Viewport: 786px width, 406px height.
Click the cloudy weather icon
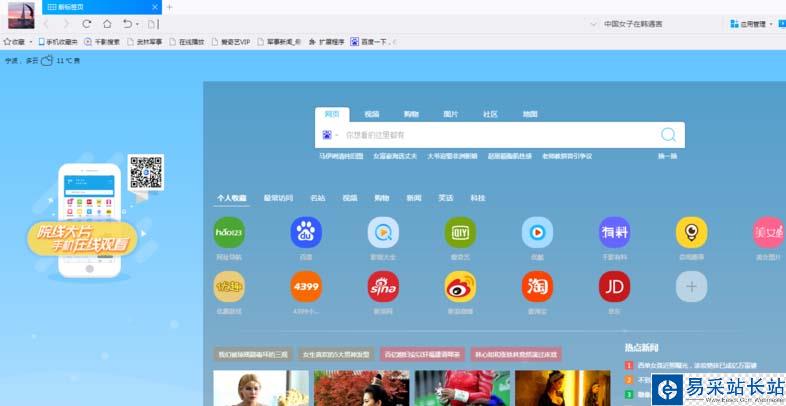click(x=47, y=61)
